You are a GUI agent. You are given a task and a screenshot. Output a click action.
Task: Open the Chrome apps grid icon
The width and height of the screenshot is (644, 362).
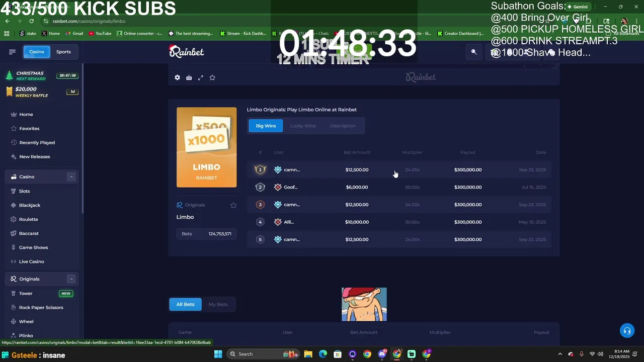tap(7, 34)
